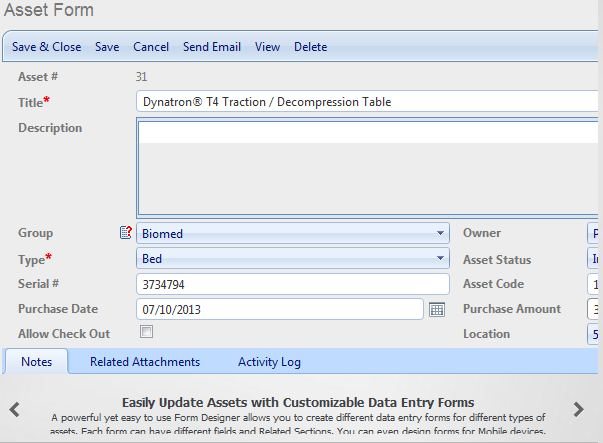Open the Owner dropdown field

click(593, 233)
